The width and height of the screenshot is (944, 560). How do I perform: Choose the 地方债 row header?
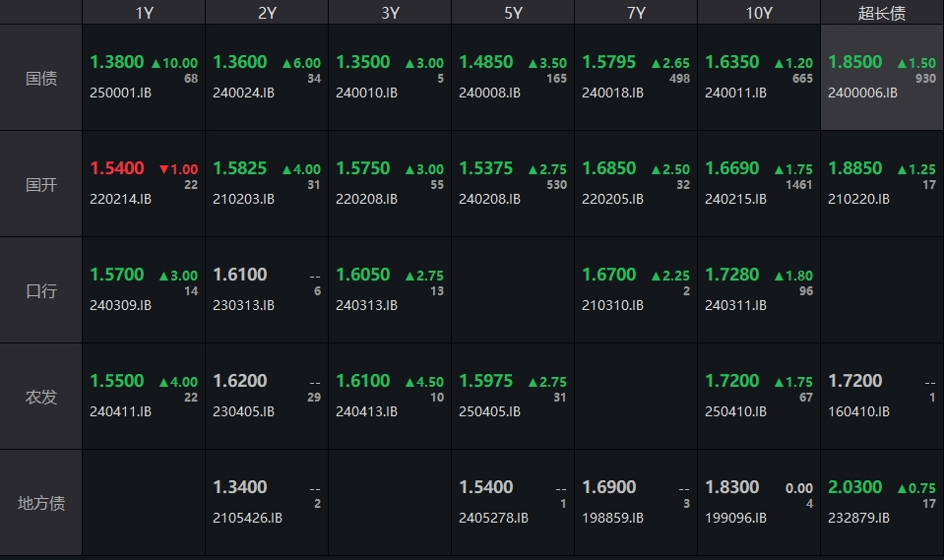point(41,503)
